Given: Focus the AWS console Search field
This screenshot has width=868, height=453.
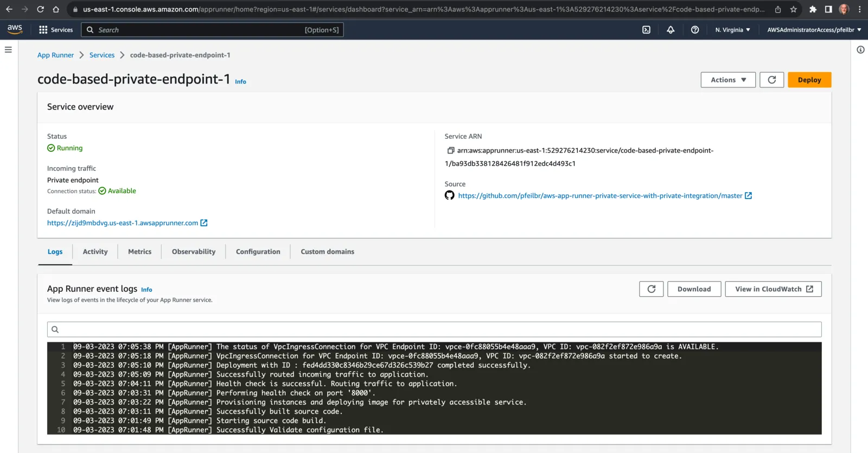Looking at the screenshot, I should [x=212, y=30].
